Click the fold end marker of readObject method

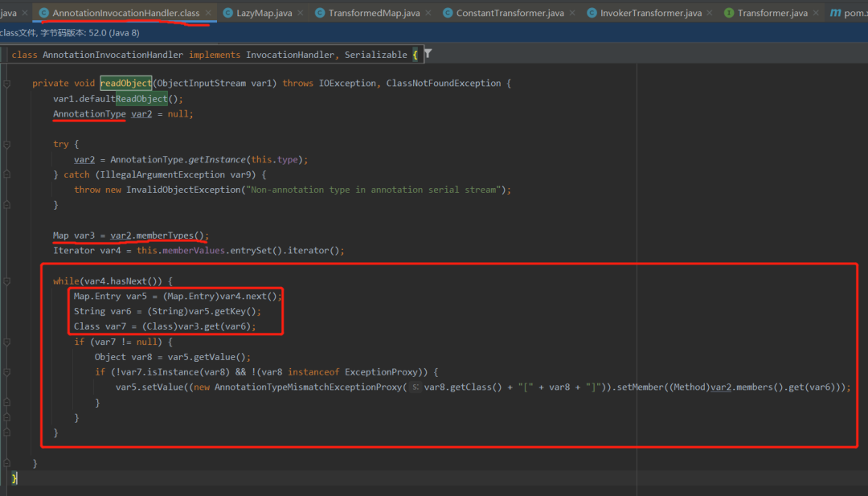7,463
